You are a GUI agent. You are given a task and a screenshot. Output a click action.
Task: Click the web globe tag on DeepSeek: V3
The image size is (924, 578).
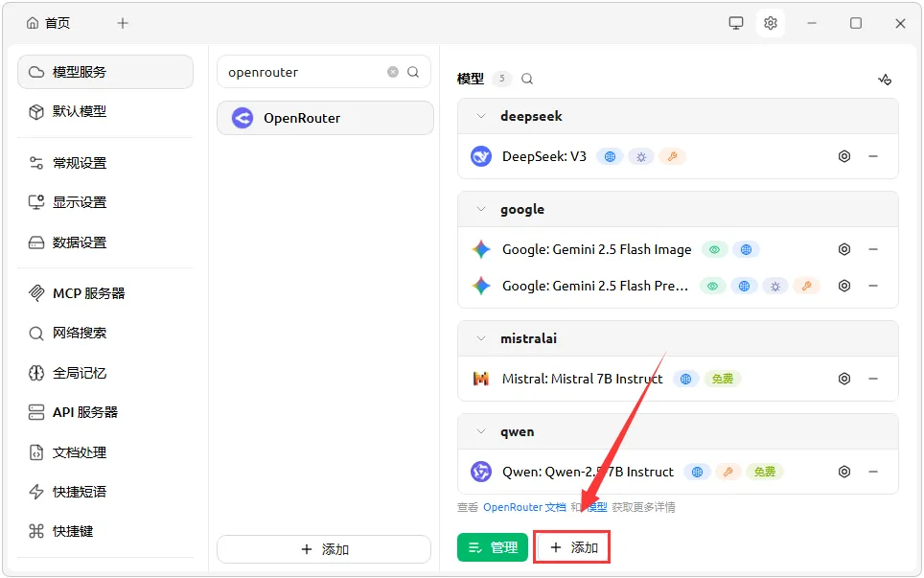coord(610,157)
